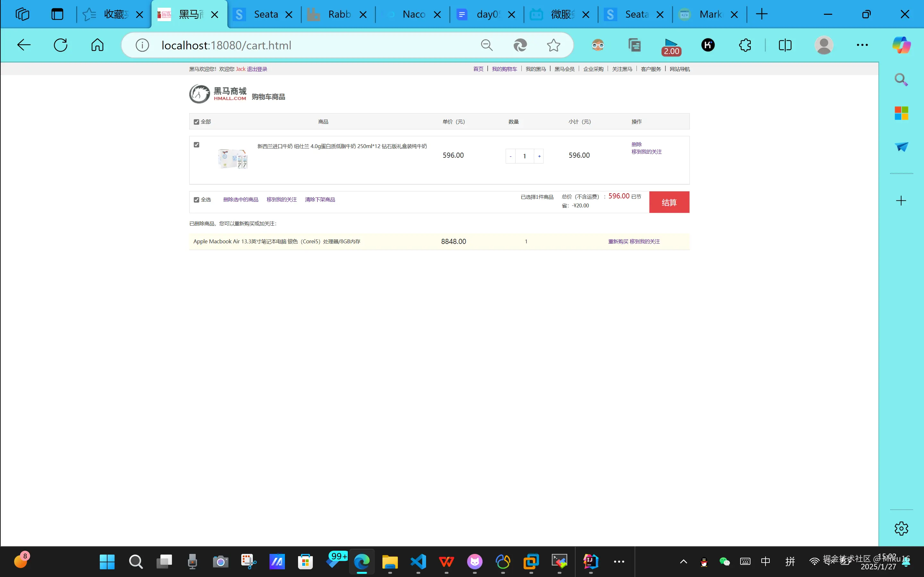Decrease the quantity with minus button
Viewport: 924px width, 577px height.
[x=510, y=156]
